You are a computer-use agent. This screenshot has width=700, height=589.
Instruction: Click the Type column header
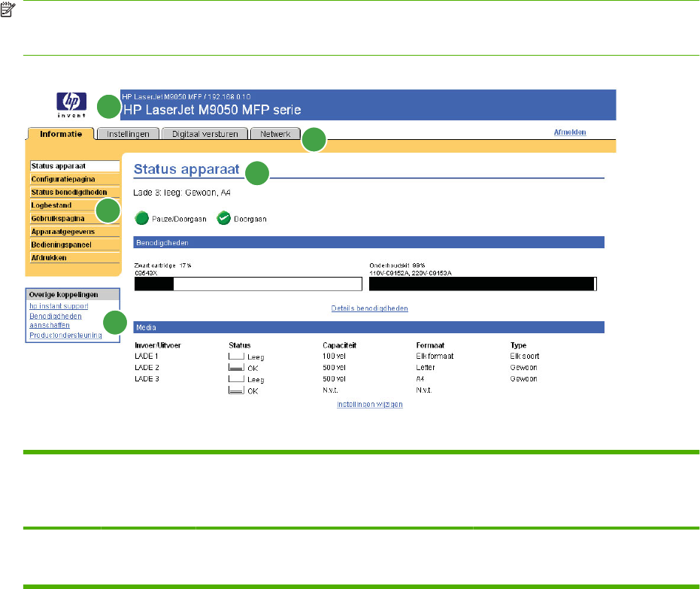[518, 345]
